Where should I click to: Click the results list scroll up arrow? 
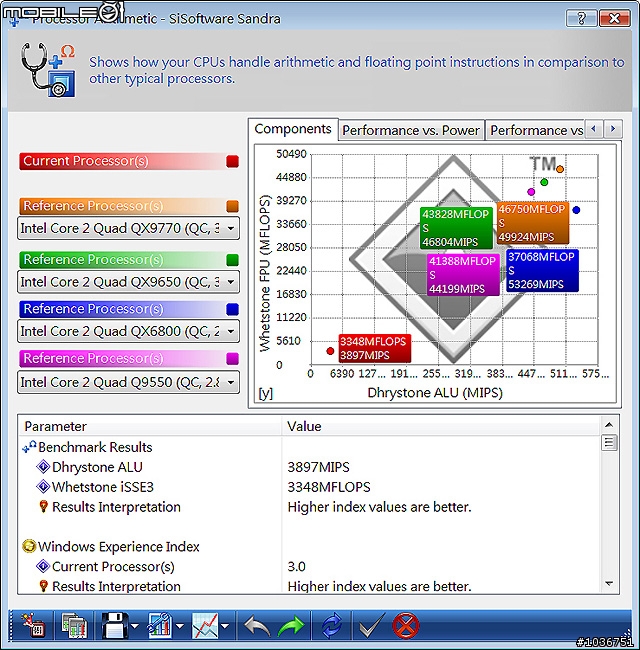609,424
